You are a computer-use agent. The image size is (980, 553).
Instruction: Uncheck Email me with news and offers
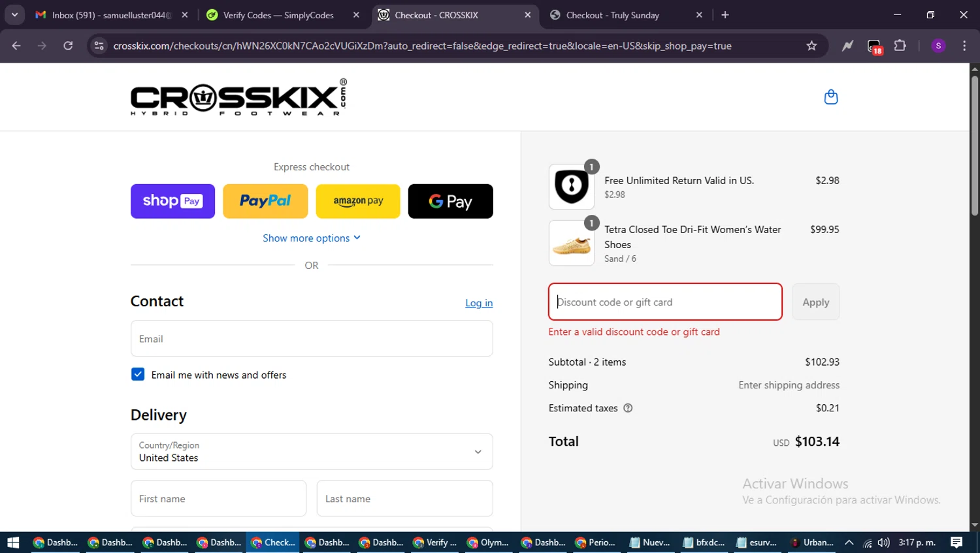pos(138,374)
